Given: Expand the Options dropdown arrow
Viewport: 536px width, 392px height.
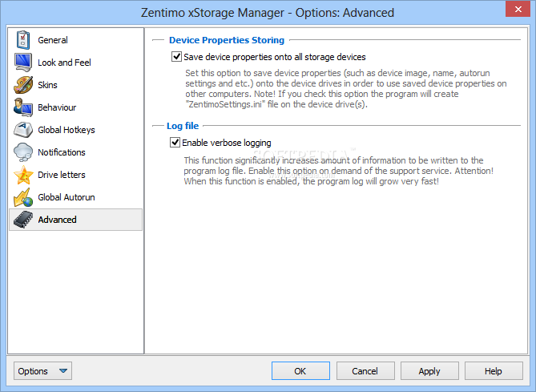Looking at the screenshot, I should [x=63, y=371].
